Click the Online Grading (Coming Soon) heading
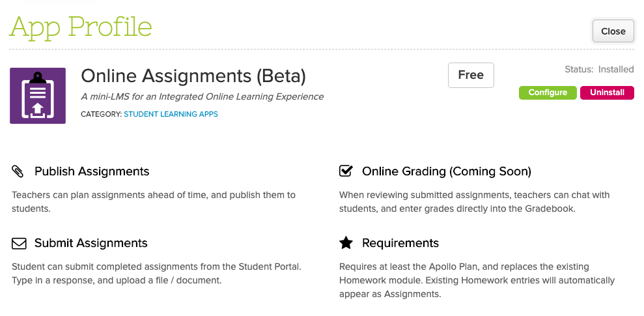The width and height of the screenshot is (644, 316). point(447,172)
